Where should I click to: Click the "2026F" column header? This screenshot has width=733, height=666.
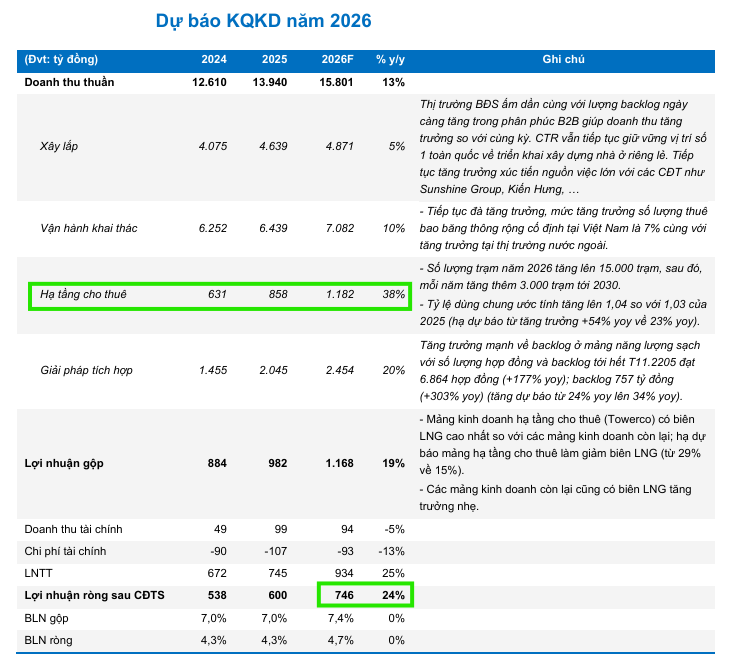[337, 60]
